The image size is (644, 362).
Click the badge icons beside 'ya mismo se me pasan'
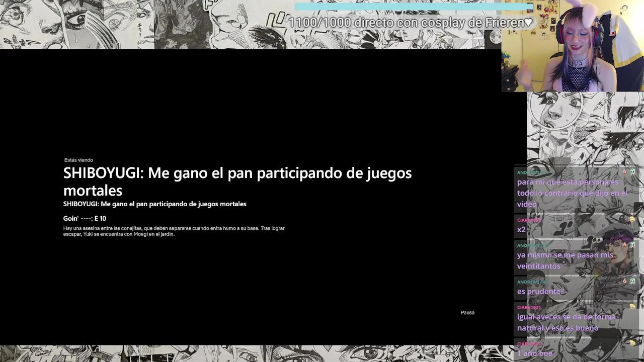point(629,245)
